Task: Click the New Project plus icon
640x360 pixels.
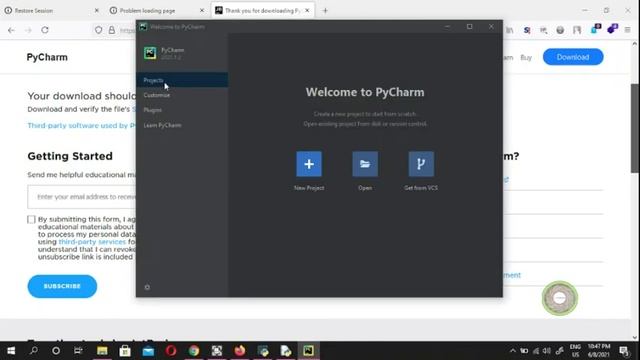Action: 309,164
